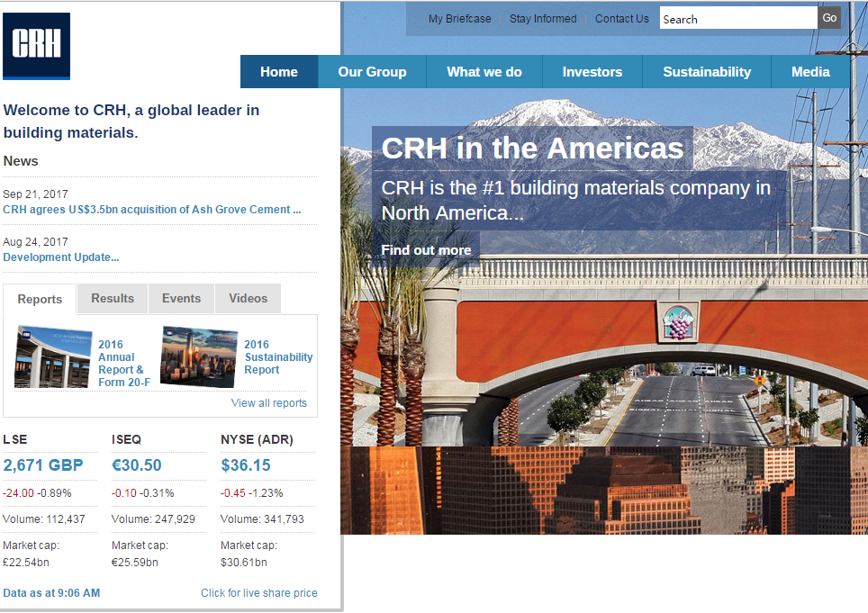Click the CRH logo
868x613 pixels.
(x=37, y=46)
